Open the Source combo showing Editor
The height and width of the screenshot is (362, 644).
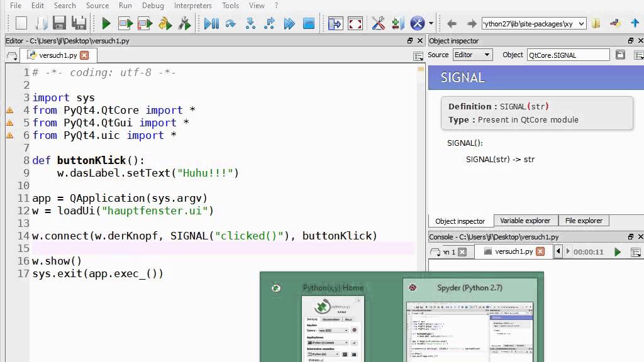click(472, 55)
